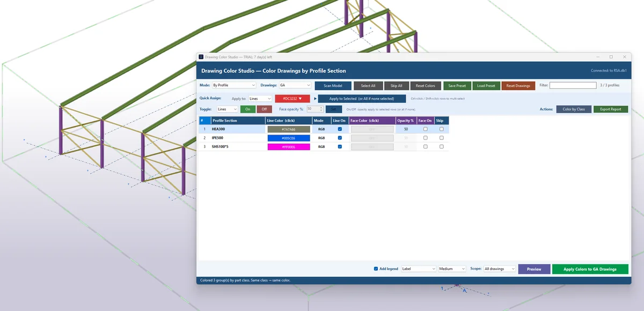
Task: Open the Drawings dropdown set to GA
Action: click(x=295, y=85)
